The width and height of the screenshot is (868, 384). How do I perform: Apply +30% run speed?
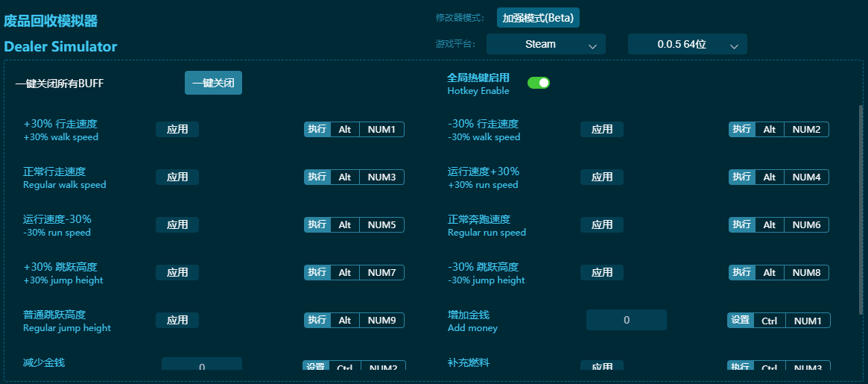(602, 177)
